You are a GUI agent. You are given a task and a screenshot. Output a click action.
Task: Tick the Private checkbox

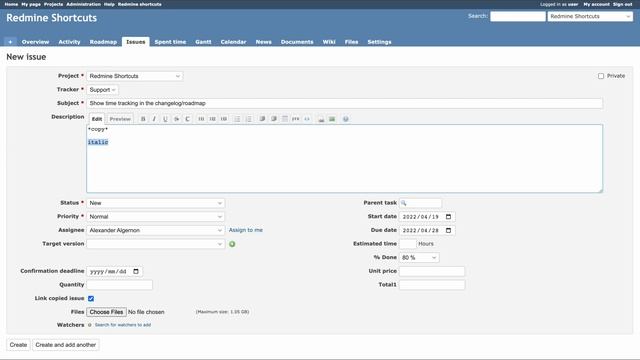pos(601,76)
